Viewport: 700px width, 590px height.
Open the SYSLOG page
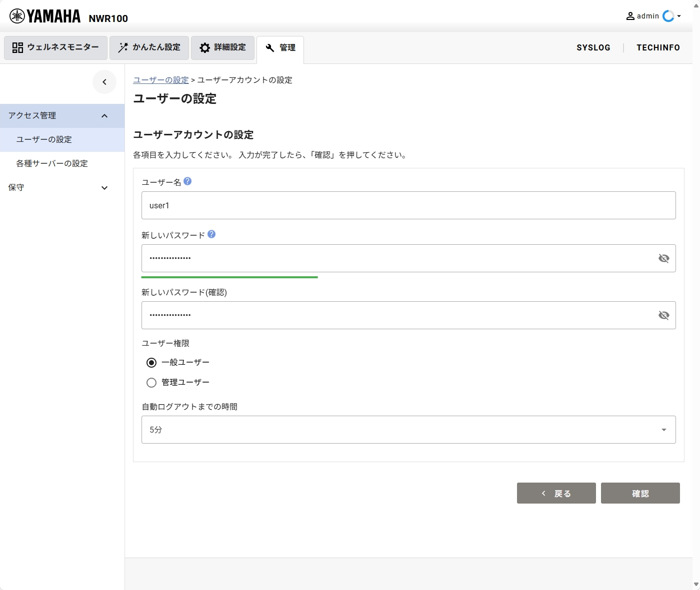point(593,47)
